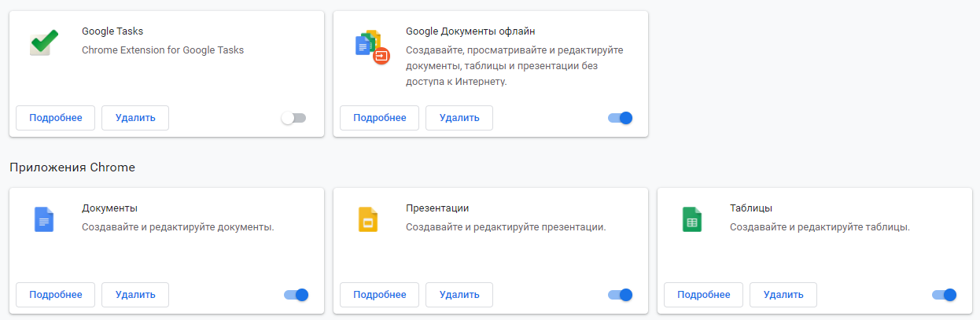Open Подробнее for the Таблицы app

[x=704, y=295]
